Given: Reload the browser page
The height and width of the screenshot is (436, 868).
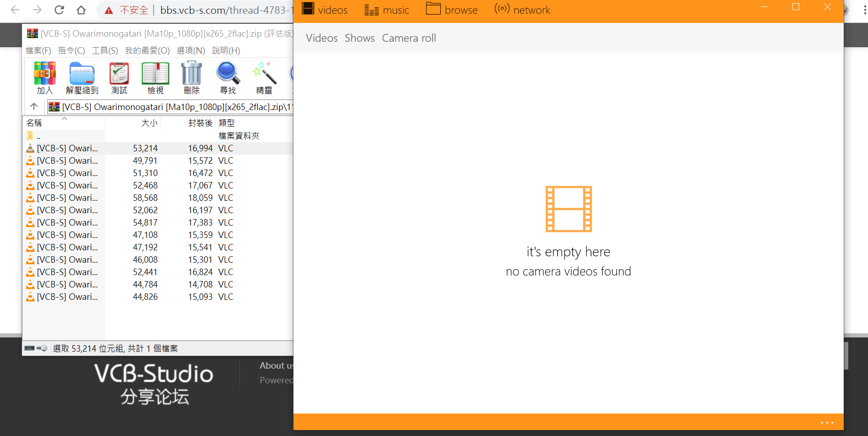Looking at the screenshot, I should click(59, 10).
